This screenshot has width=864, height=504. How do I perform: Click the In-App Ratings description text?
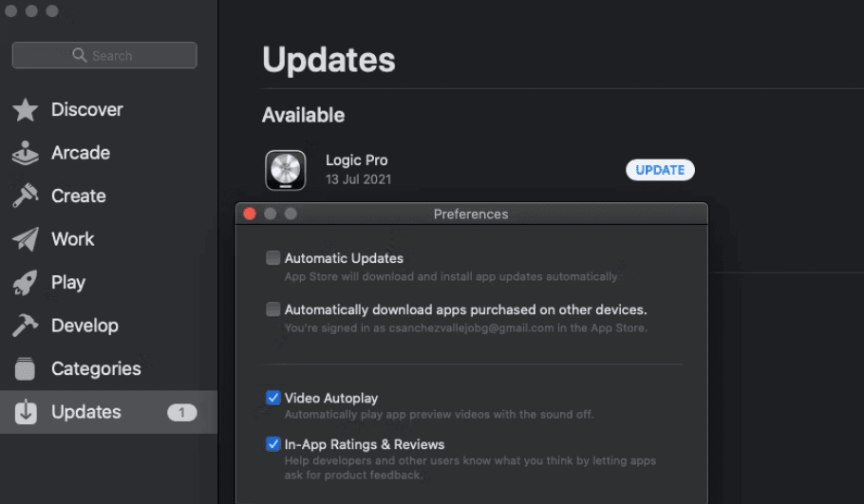tap(470, 468)
